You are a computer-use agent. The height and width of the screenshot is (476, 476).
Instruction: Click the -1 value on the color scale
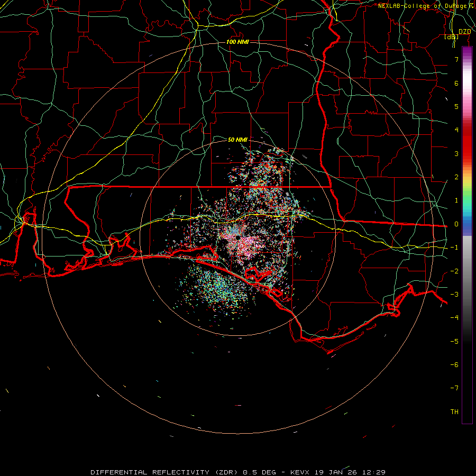coord(454,248)
